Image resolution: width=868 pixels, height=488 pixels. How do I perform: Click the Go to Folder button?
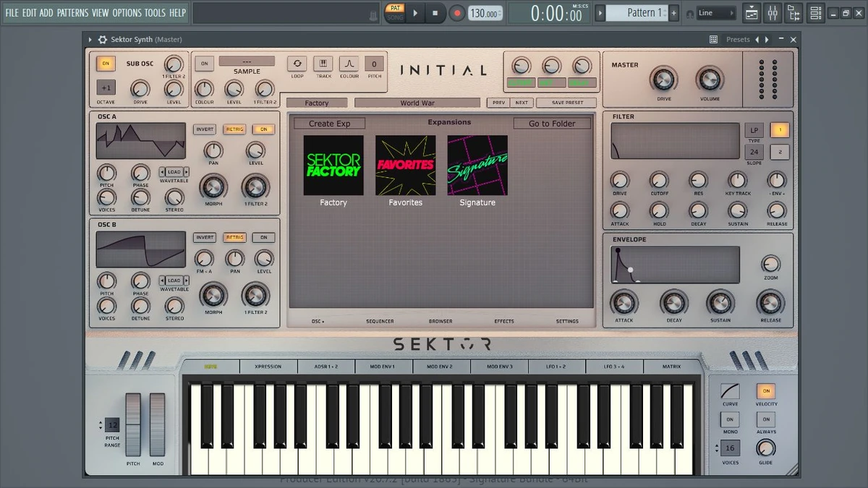(552, 124)
